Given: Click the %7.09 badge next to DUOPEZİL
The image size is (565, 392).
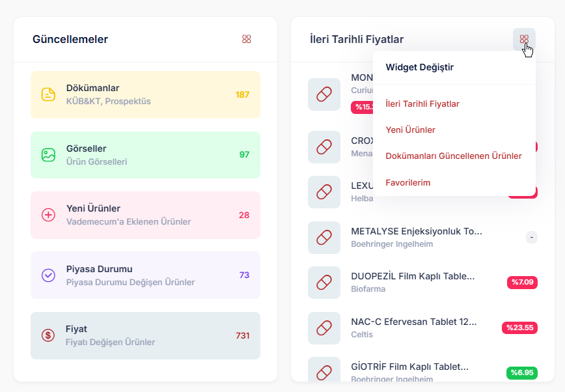Looking at the screenshot, I should pyautogui.click(x=522, y=282).
